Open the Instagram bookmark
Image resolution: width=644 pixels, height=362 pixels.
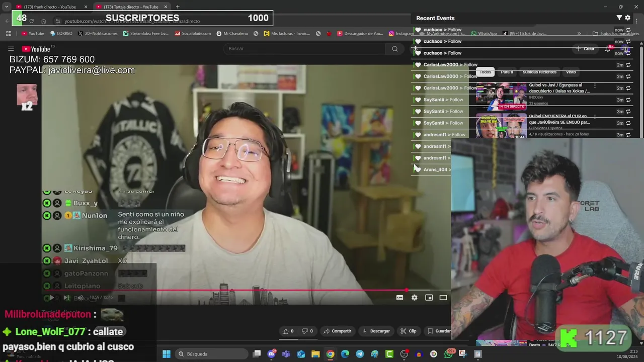[401, 34]
